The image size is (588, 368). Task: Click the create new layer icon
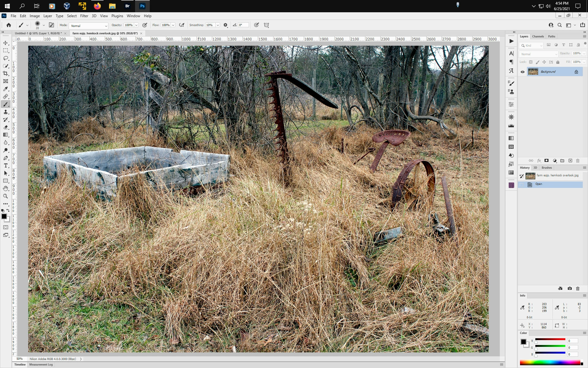(570, 161)
